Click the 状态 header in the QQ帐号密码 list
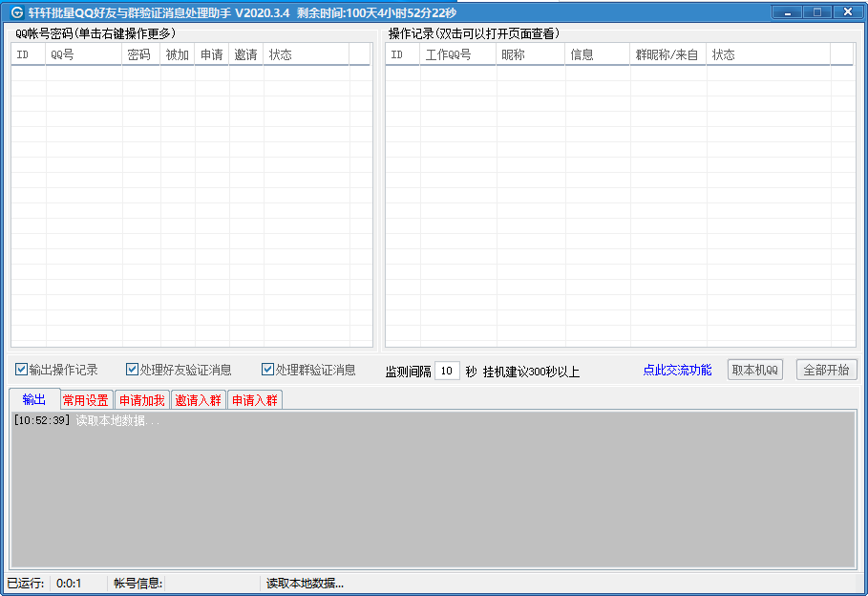The height and width of the screenshot is (596, 868). pos(307,54)
